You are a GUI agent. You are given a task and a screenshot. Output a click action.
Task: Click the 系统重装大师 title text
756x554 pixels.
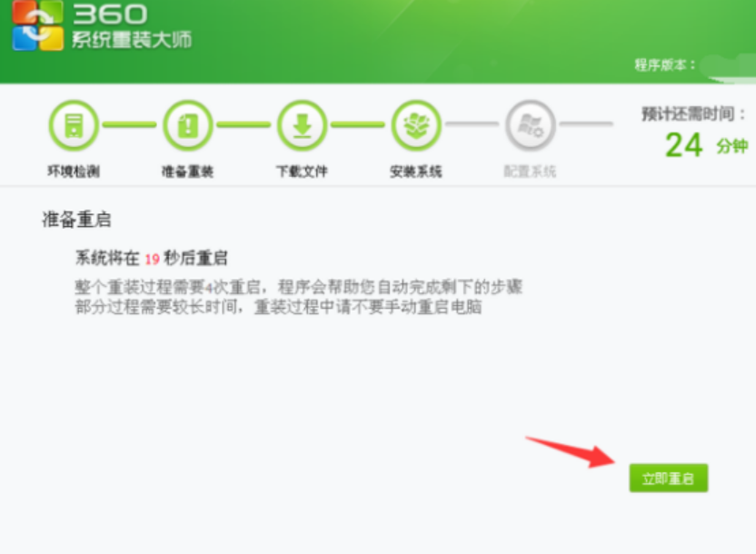click(132, 39)
